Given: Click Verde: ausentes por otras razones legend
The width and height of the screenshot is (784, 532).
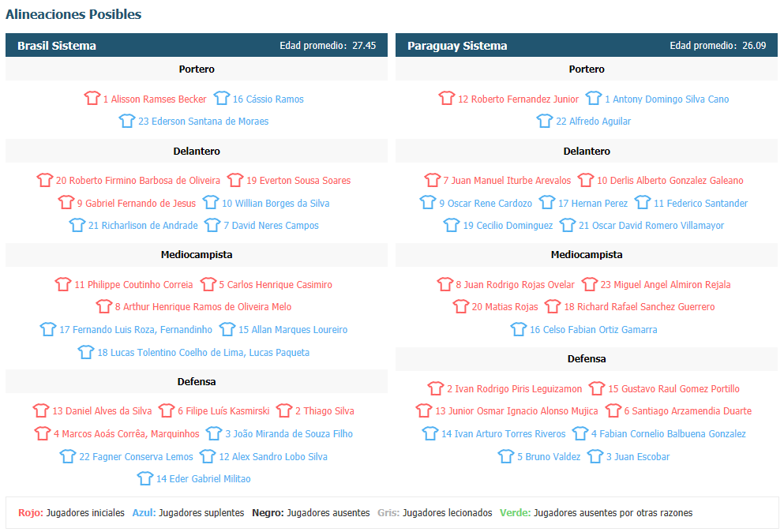Looking at the screenshot, I should (596, 512).
